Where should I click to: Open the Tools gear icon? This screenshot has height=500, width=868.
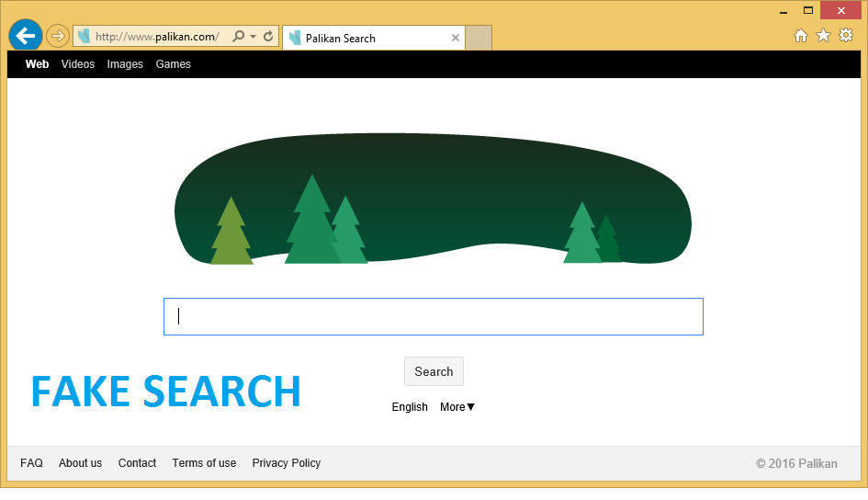(x=846, y=36)
